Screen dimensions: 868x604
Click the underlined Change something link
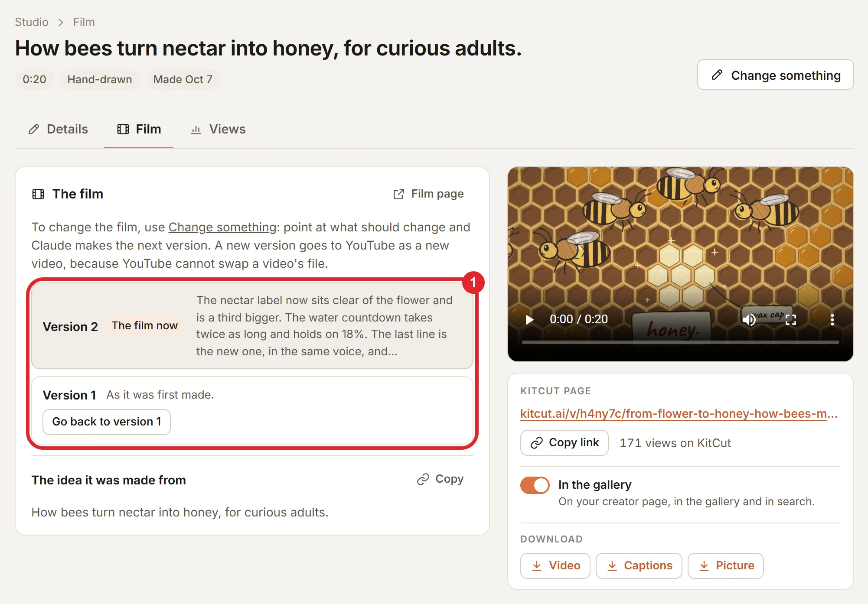[222, 227]
